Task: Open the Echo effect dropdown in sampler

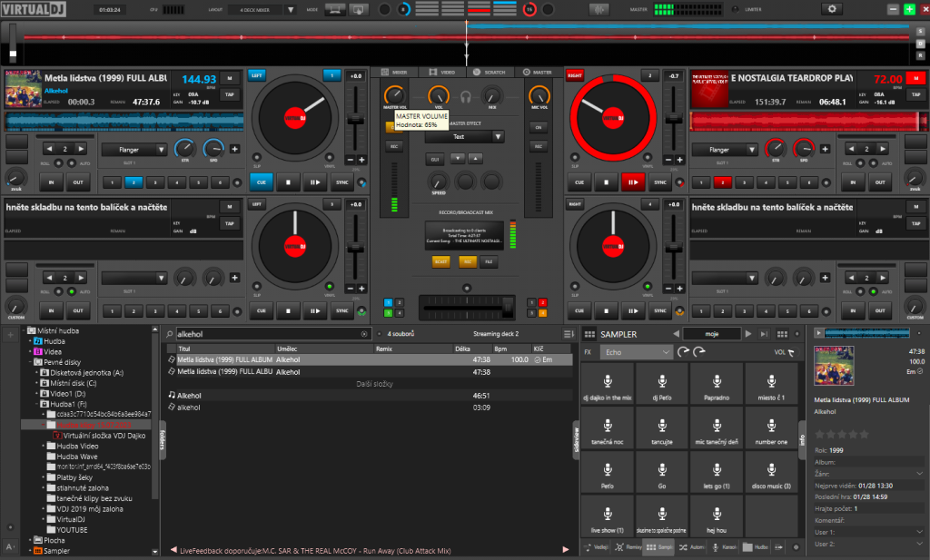Action: tap(637, 352)
